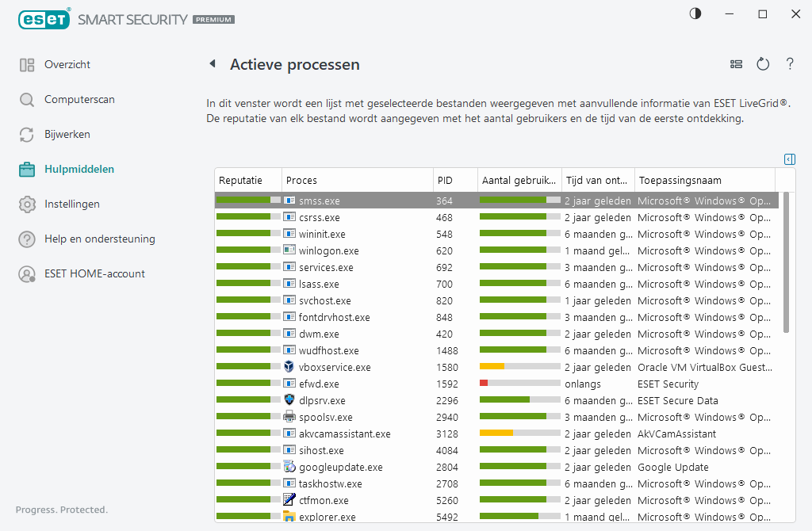The image size is (812, 531).
Task: Click the process list vertical scrollbar
Action: [785, 269]
